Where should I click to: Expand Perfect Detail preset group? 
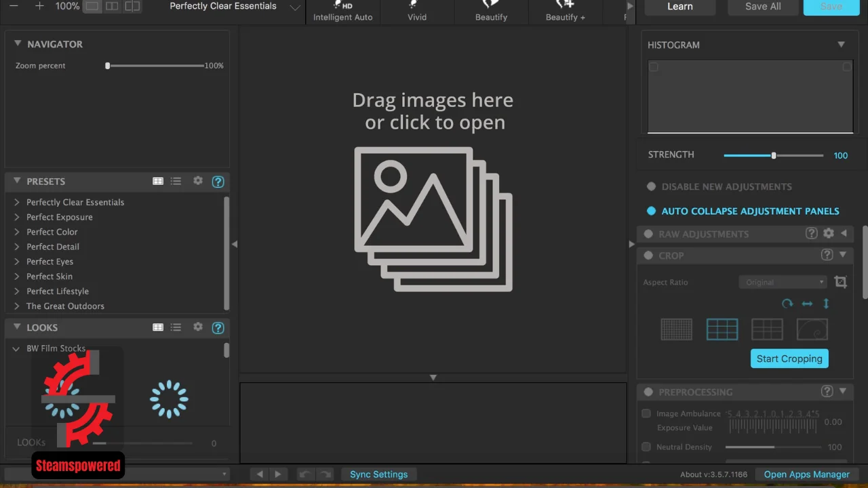pyautogui.click(x=17, y=247)
